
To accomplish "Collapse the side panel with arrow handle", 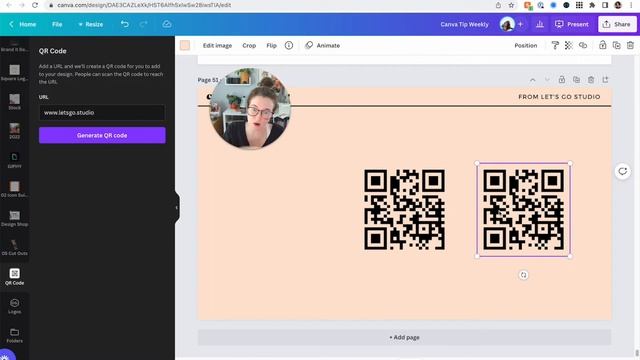I will [177, 207].
